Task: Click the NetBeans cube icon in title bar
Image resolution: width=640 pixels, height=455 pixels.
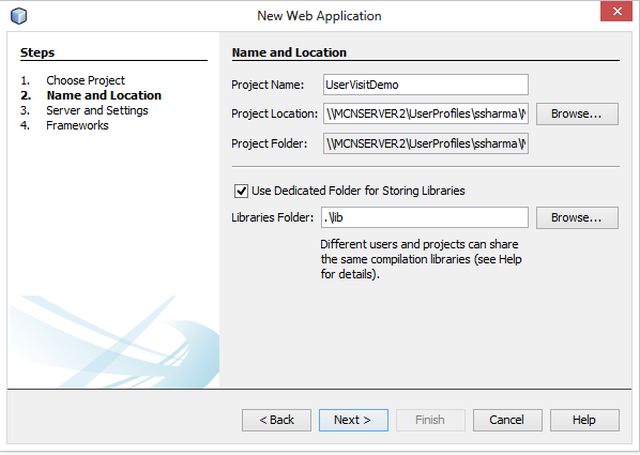Action: [18, 15]
